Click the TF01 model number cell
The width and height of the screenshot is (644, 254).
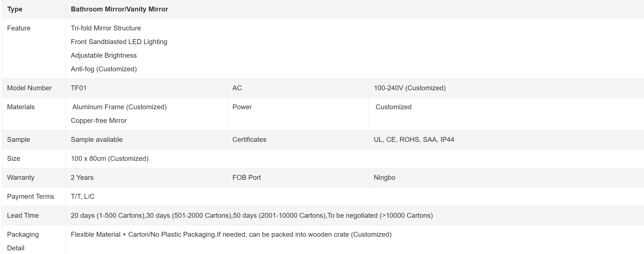click(x=79, y=88)
